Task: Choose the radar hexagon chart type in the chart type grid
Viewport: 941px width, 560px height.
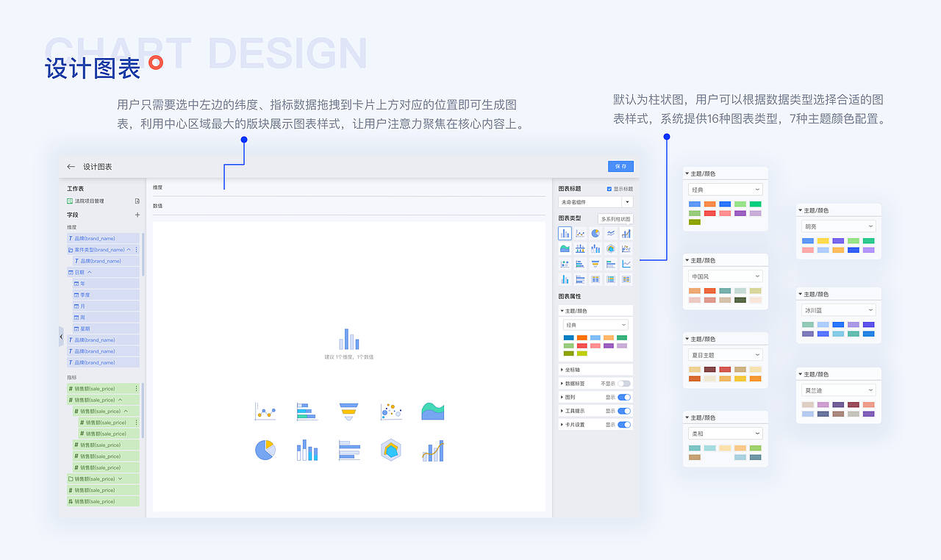Action: (x=611, y=248)
